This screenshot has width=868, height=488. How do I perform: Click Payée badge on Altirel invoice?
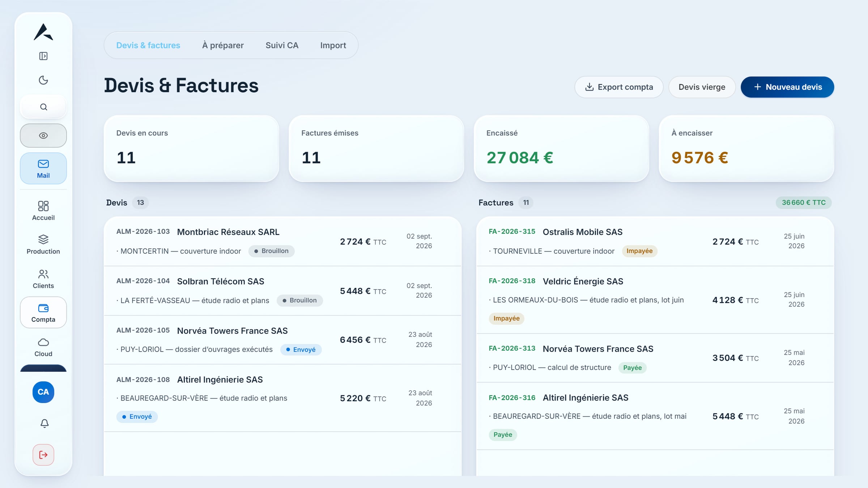click(x=503, y=435)
